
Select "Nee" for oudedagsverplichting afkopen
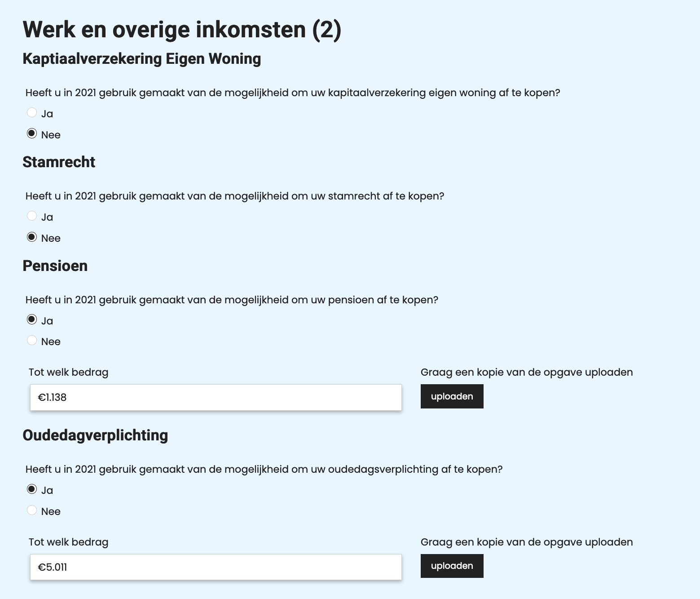coord(32,510)
